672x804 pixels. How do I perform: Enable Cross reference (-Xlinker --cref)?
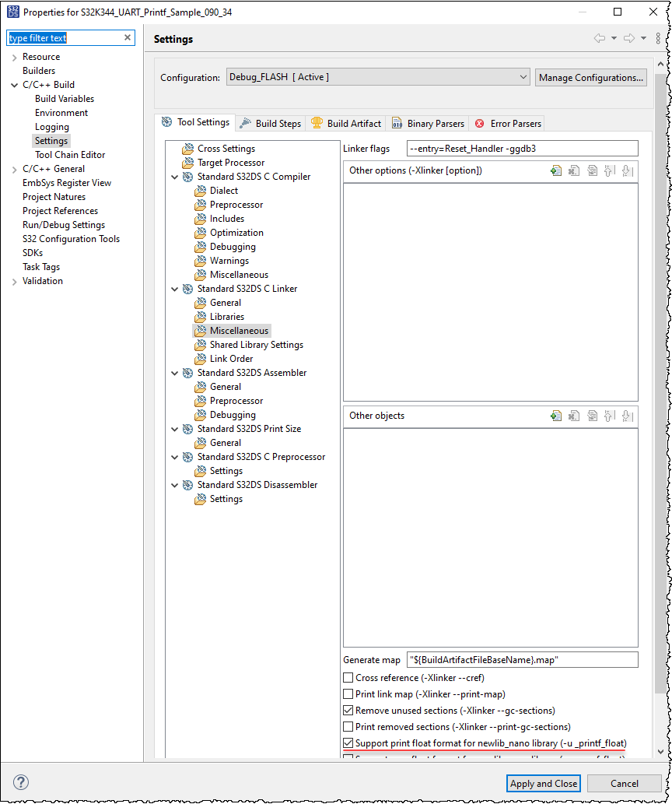coord(348,677)
